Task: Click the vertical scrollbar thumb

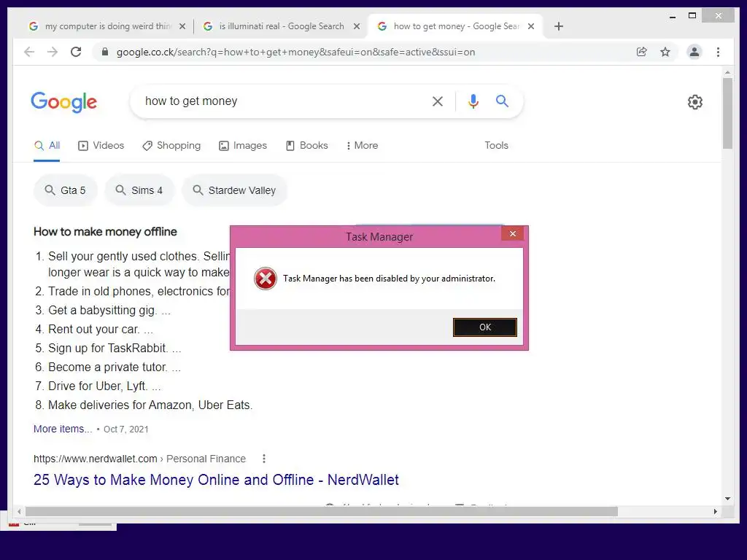Action: pyautogui.click(x=727, y=113)
